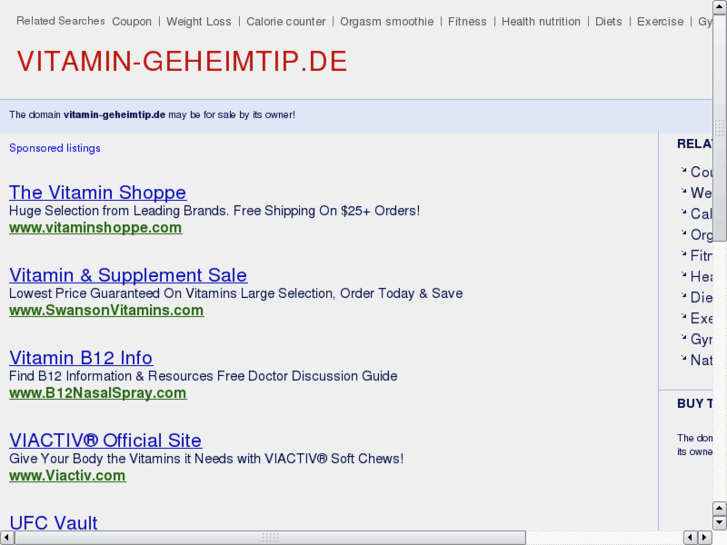
Task: Open sidebar link starting 'We'
Action: (x=701, y=193)
